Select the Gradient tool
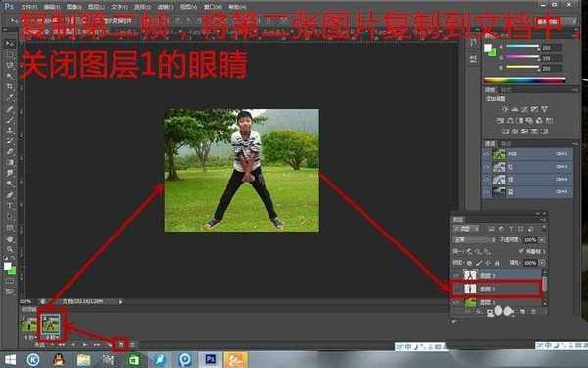The width and height of the screenshot is (588, 368). [10, 163]
